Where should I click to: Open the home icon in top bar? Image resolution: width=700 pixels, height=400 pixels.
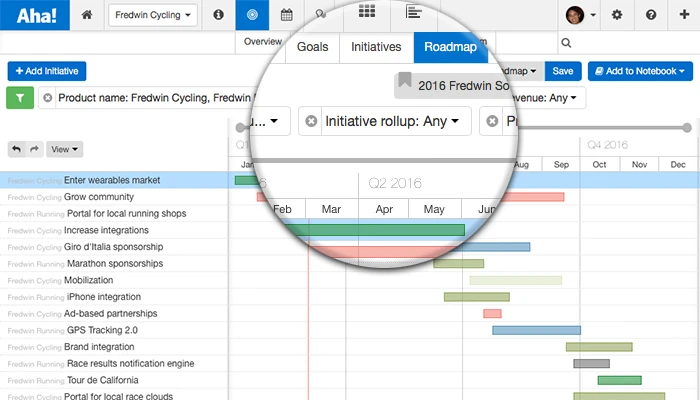tap(87, 15)
